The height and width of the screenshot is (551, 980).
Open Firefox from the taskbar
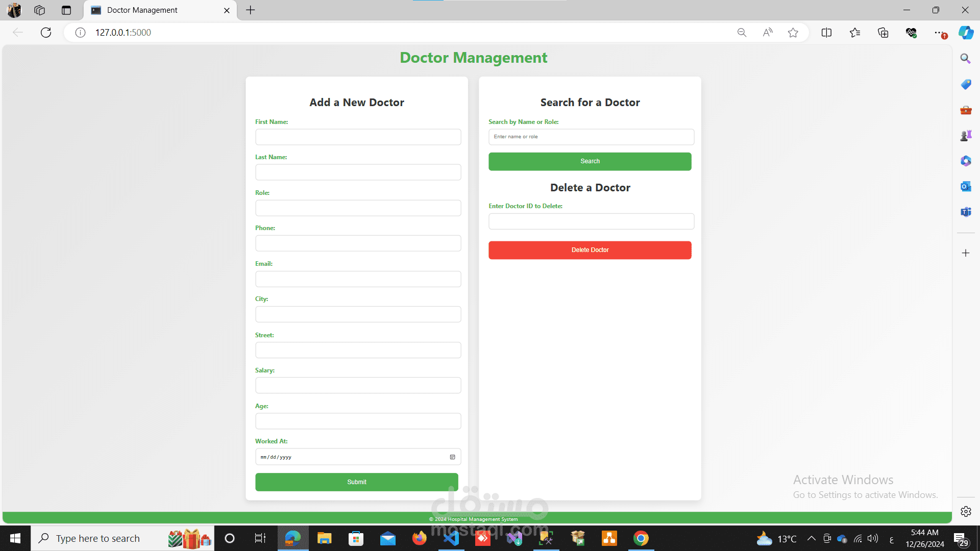click(x=420, y=538)
